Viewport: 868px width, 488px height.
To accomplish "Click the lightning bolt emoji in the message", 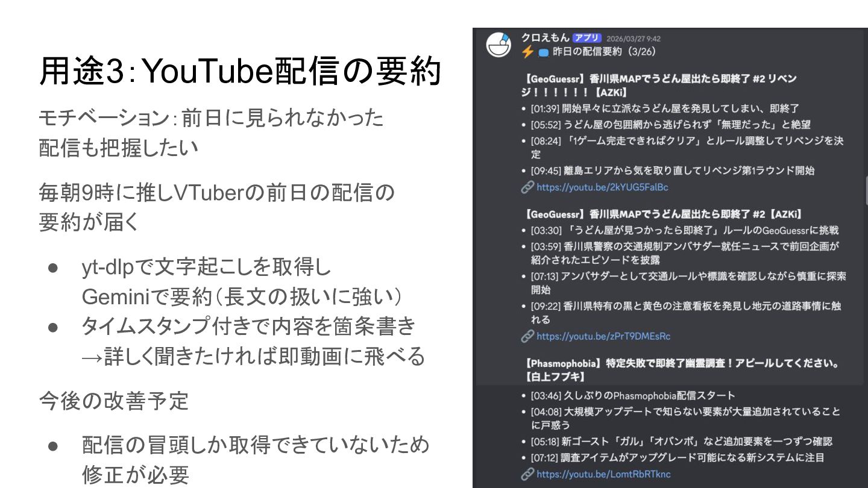I will (528, 52).
